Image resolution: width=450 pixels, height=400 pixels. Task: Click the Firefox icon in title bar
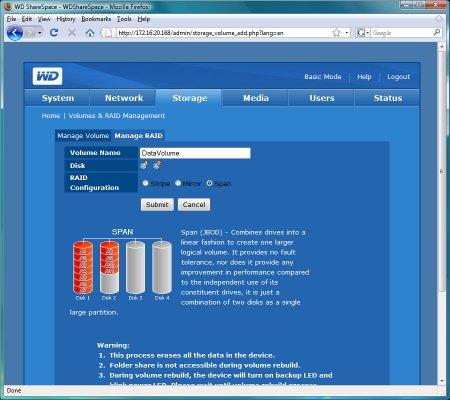pyautogui.click(x=8, y=6)
